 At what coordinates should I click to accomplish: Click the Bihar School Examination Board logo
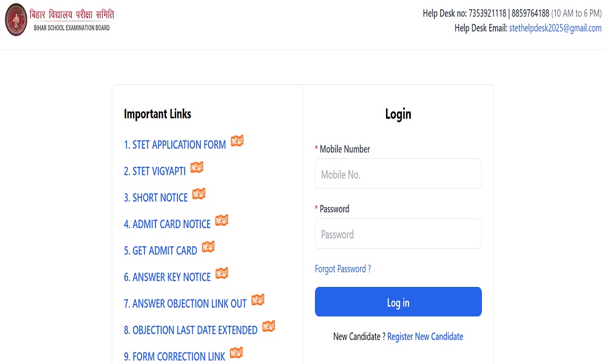[16, 19]
